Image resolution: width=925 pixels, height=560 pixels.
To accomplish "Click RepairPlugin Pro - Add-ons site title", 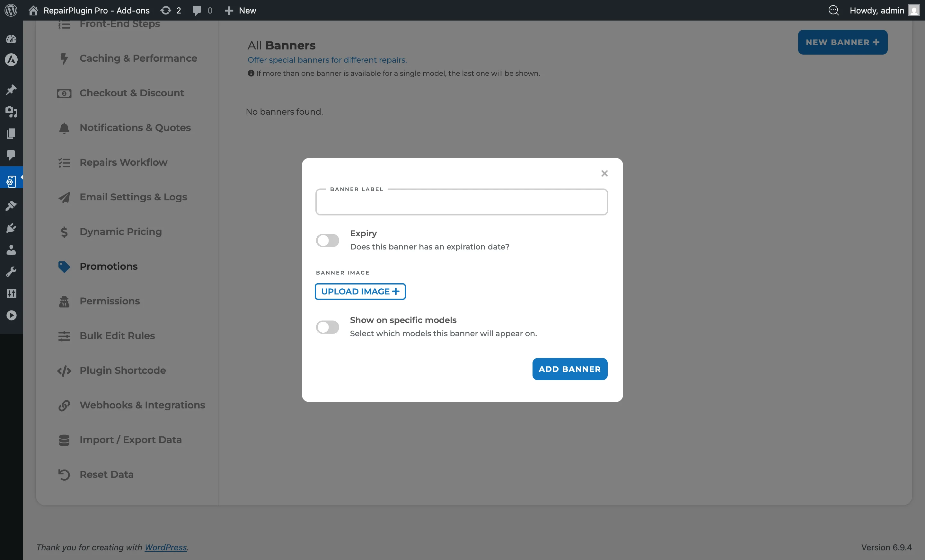I will point(96,10).
